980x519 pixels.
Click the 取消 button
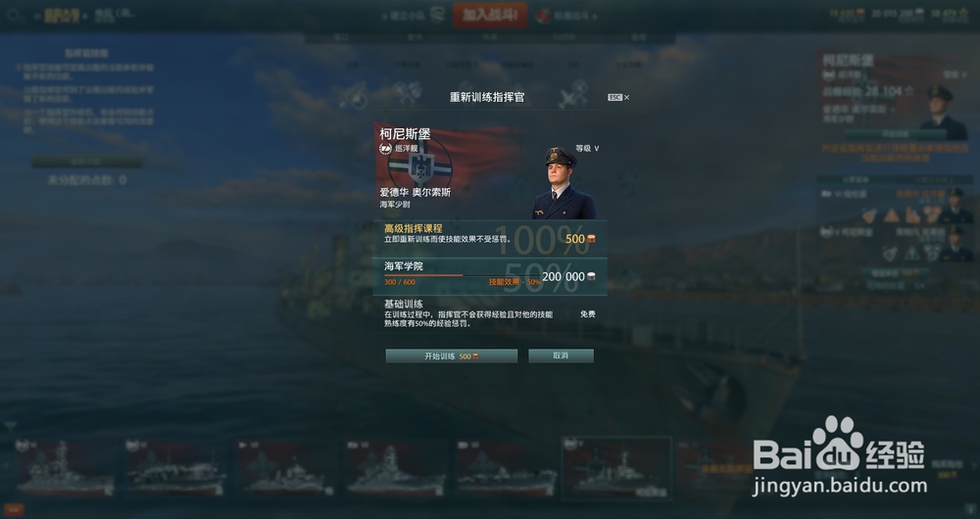(561, 356)
